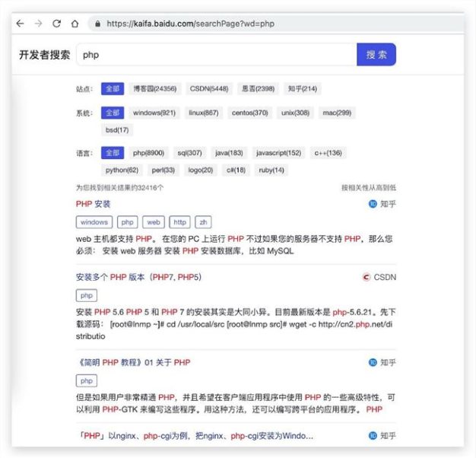Go back with the browser back arrow
Image resolution: width=476 pixels, height=458 pixels.
tap(20, 24)
